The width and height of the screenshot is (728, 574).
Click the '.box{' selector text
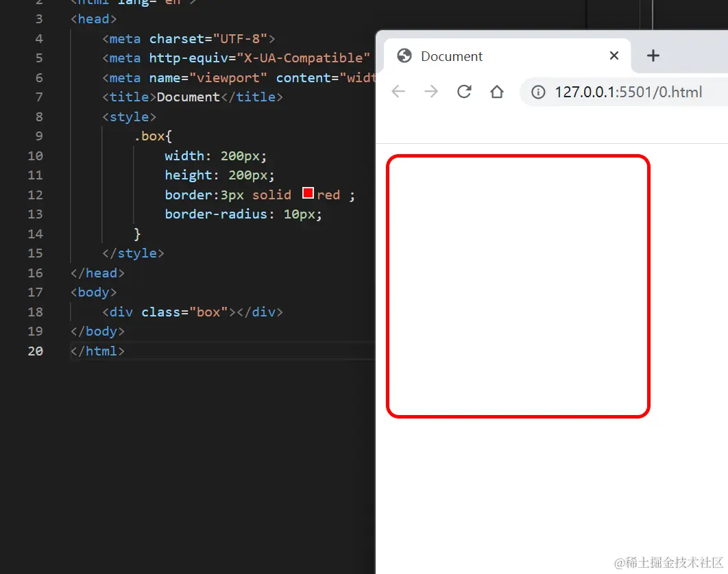(153, 136)
